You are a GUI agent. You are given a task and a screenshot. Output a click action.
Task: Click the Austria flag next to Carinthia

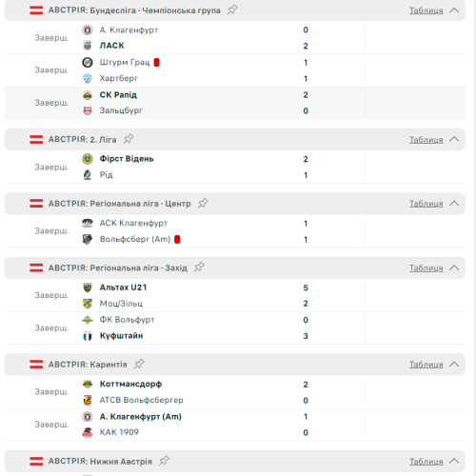coord(36,365)
